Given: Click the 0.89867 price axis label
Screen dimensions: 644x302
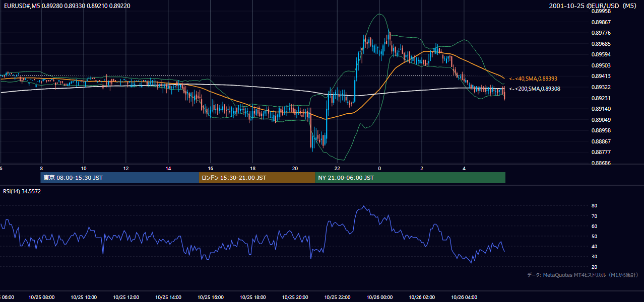Looking at the screenshot, I should (x=601, y=22).
